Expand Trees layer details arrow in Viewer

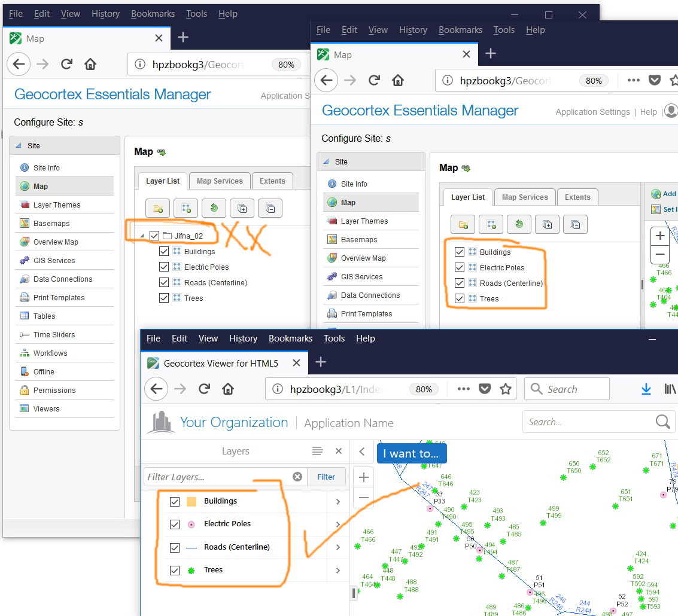click(338, 570)
